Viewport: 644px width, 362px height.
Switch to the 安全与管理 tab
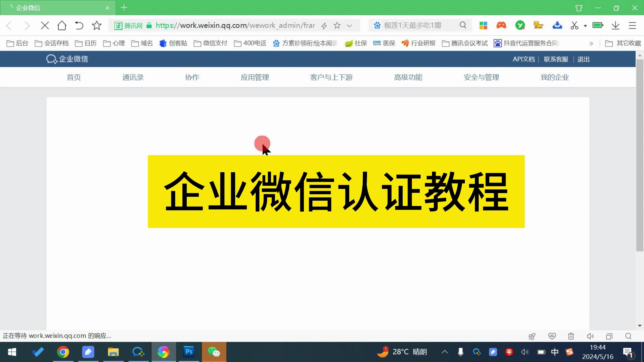click(x=481, y=77)
